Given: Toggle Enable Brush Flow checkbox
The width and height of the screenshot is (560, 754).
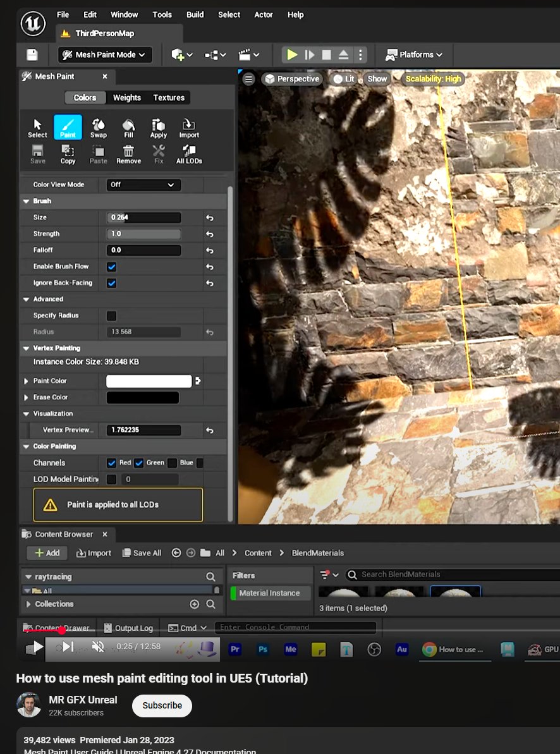Looking at the screenshot, I should click(x=112, y=267).
